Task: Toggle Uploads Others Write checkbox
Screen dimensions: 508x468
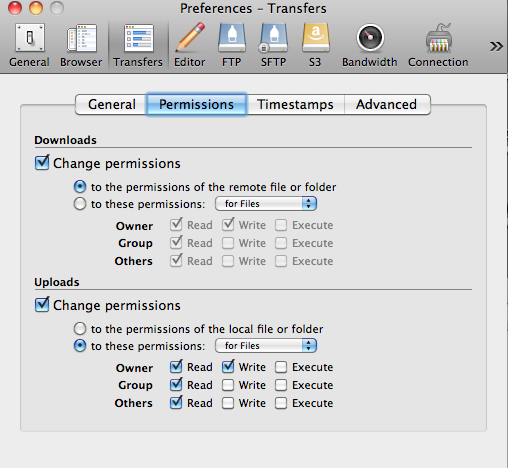Action: pos(228,403)
